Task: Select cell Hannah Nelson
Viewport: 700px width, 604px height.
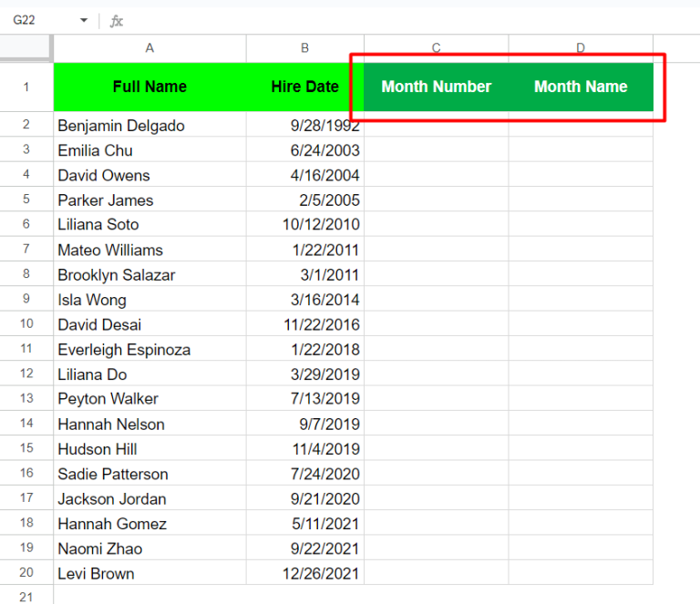Action: click(149, 423)
